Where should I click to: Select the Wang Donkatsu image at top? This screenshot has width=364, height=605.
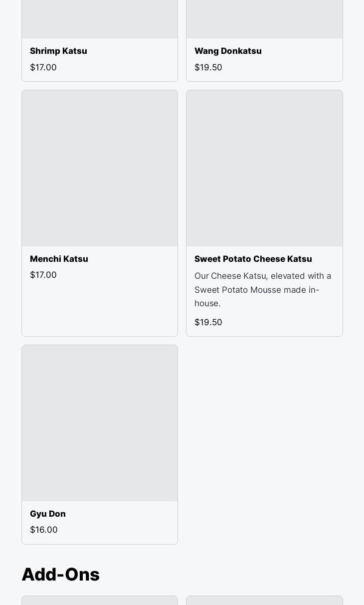[x=264, y=19]
